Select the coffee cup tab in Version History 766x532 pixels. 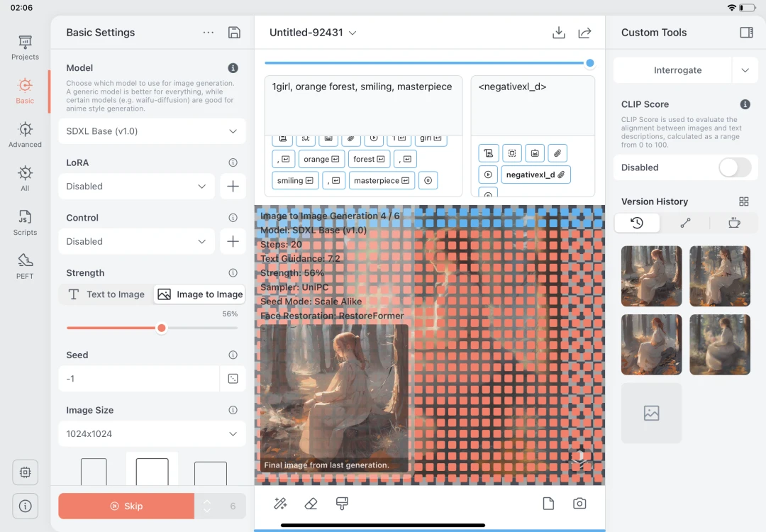pyautogui.click(x=734, y=223)
